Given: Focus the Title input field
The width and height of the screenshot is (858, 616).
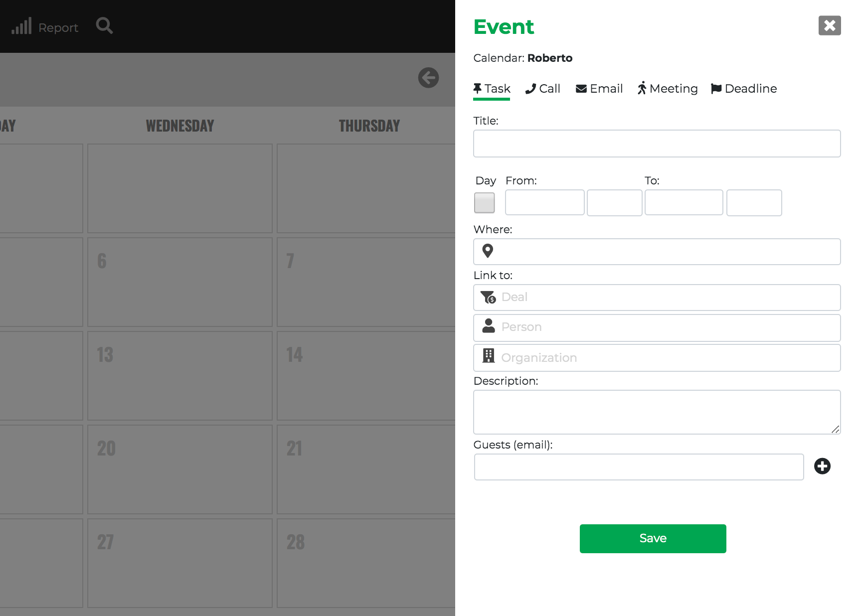Looking at the screenshot, I should (657, 144).
